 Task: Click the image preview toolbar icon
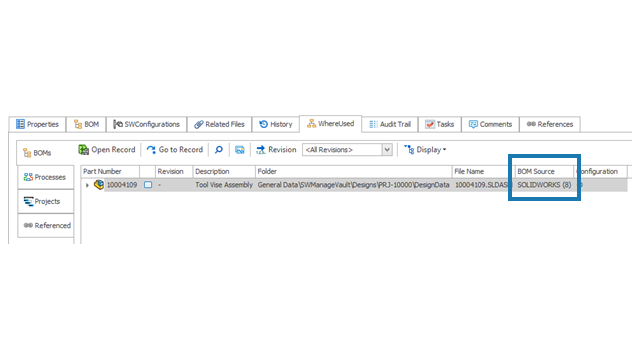coord(240,150)
